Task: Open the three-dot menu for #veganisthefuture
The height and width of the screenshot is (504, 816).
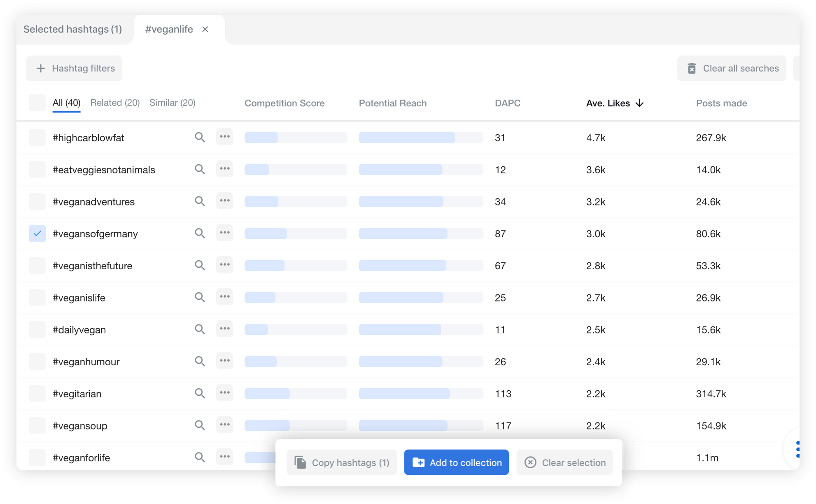Action: pyautogui.click(x=224, y=265)
